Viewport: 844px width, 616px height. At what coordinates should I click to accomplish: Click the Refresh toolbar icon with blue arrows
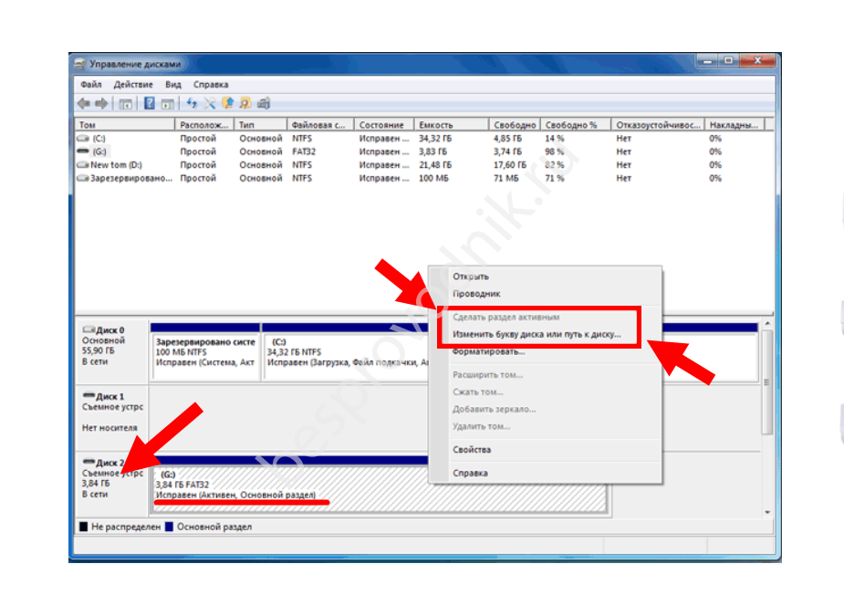tap(193, 103)
